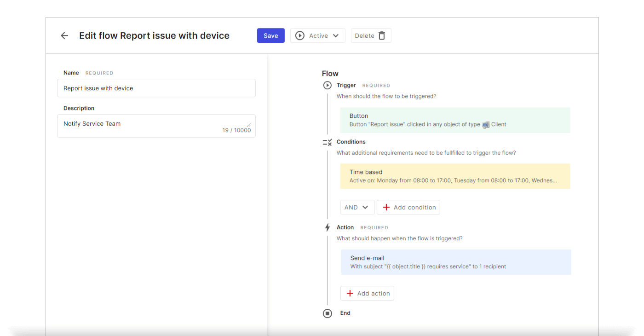The height and width of the screenshot is (336, 644).
Task: Open the Button trigger card
Action: tap(455, 120)
